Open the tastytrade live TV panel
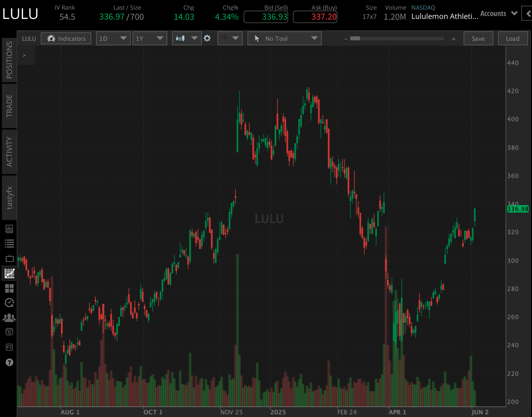 point(10,258)
